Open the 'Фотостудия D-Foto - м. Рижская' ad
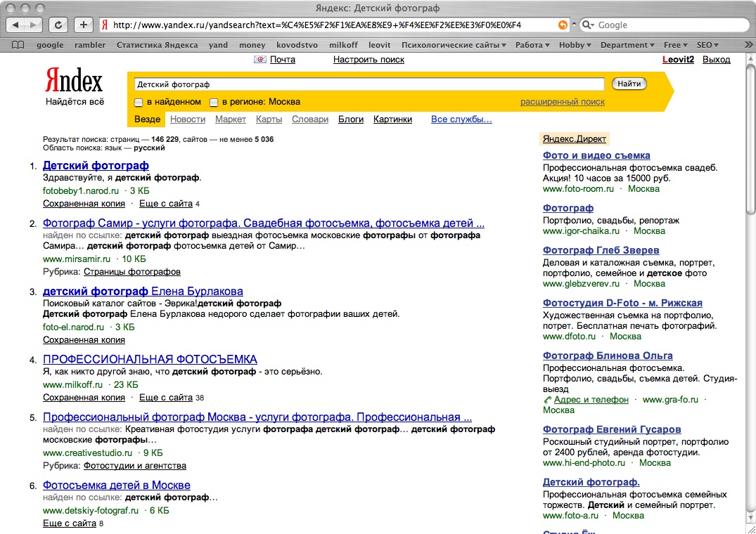The image size is (756, 534). point(622,303)
